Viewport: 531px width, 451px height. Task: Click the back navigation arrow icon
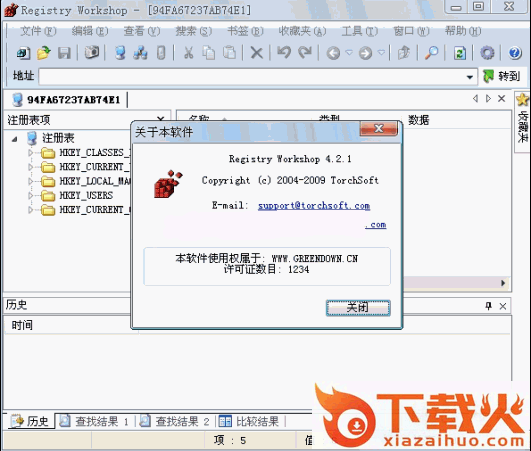333,53
